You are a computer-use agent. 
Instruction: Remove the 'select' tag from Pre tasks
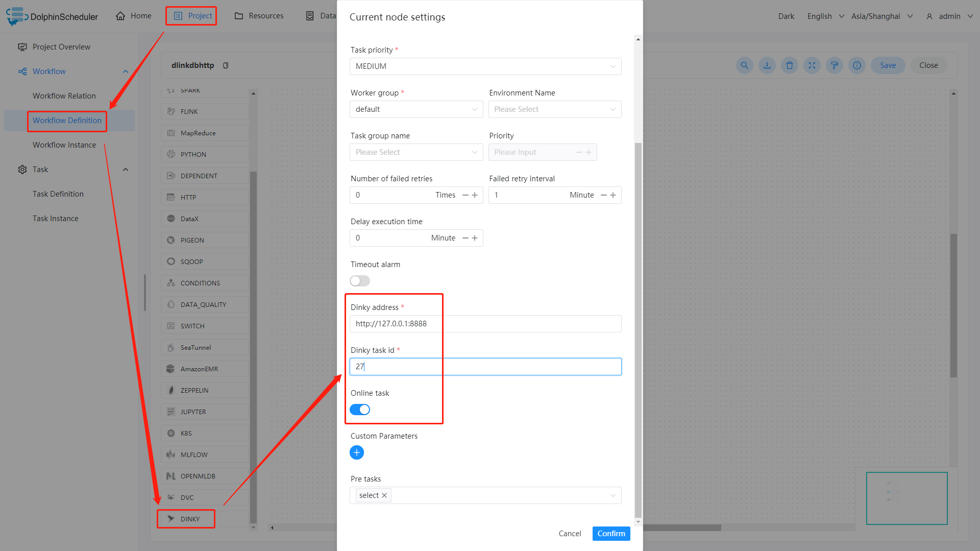pyautogui.click(x=384, y=495)
